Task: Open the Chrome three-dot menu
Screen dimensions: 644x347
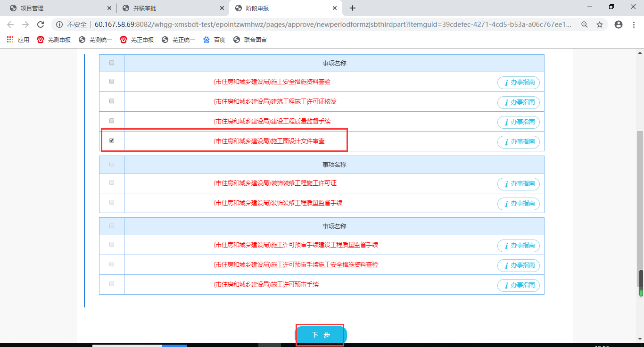Action: coord(634,25)
